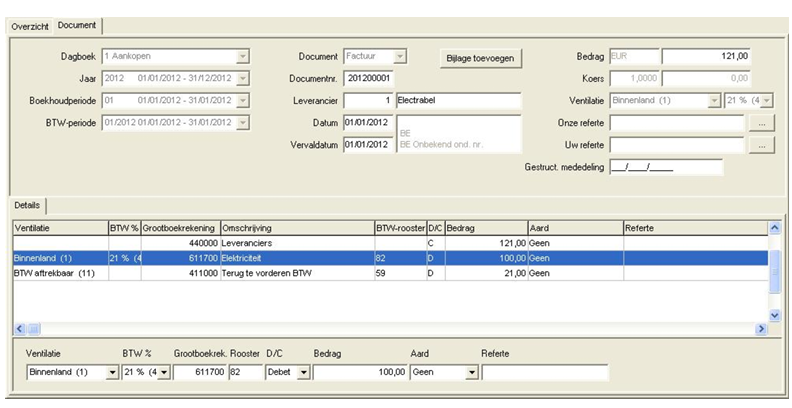
Task: Click the Ventilatie column header
Action: pyautogui.click(x=61, y=228)
